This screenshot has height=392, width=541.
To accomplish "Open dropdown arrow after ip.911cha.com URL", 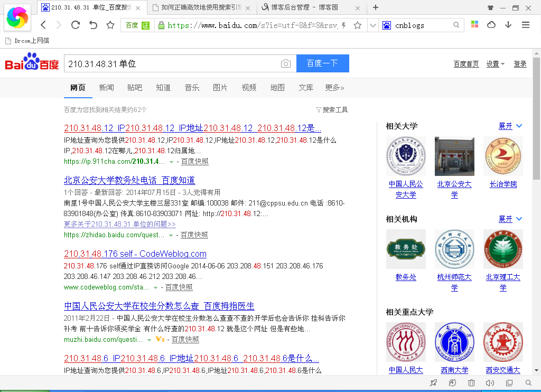I will click(x=171, y=162).
